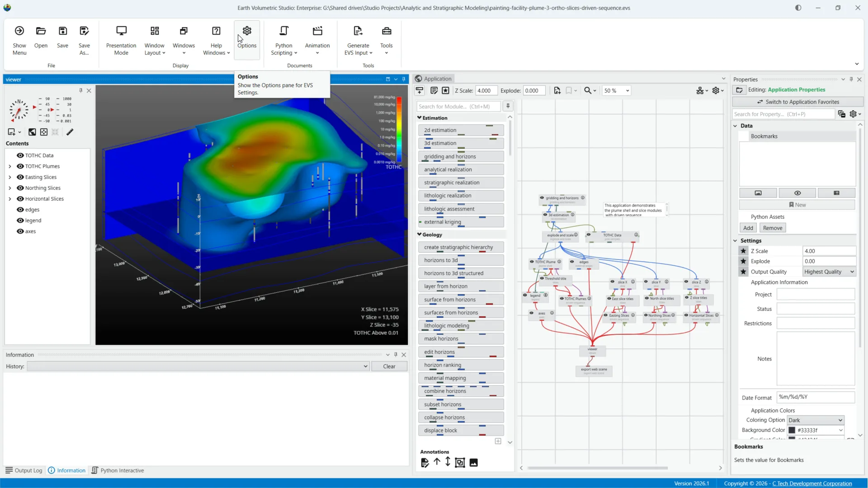This screenshot has height=488, width=868.
Task: Open the C Tech Development Corporation link
Action: click(812, 483)
